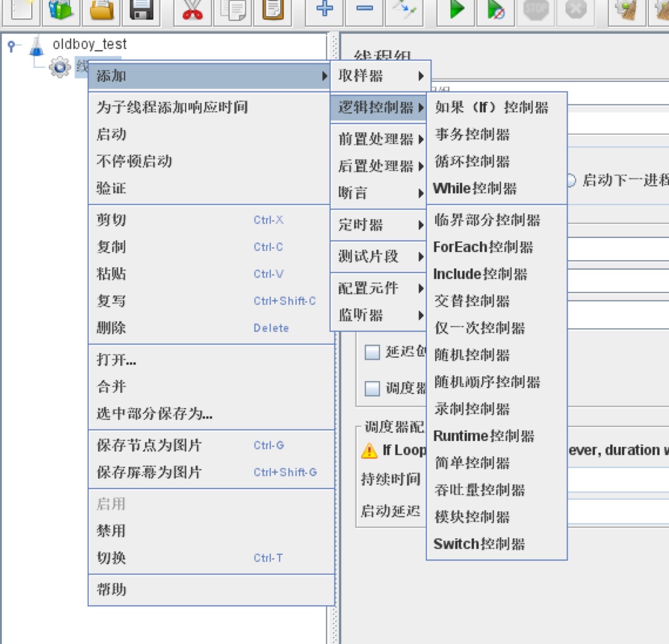Select the 启动下一进程 radio button
669x644 pixels.
(x=571, y=180)
